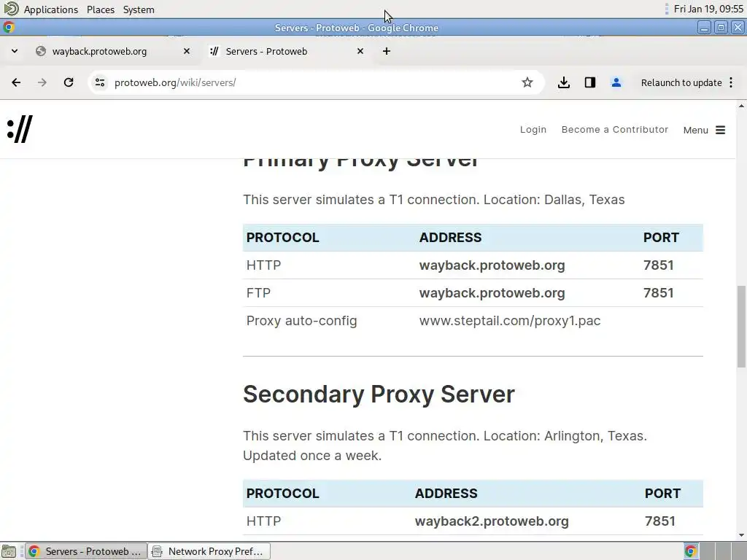Close the Servers - Protoweb tab
747x560 pixels.
[x=360, y=51]
